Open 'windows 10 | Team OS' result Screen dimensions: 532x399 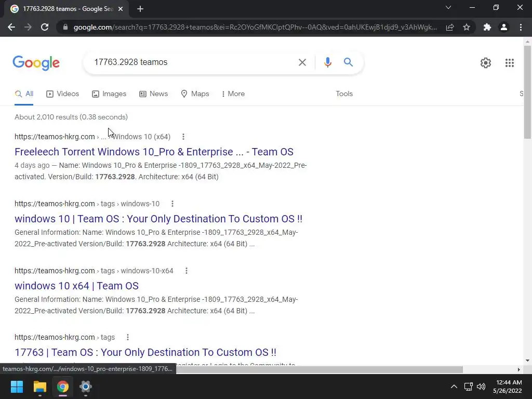pos(158,219)
